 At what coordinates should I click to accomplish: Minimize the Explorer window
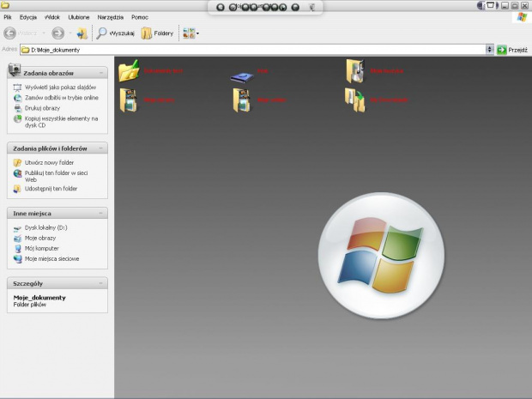click(x=505, y=5)
